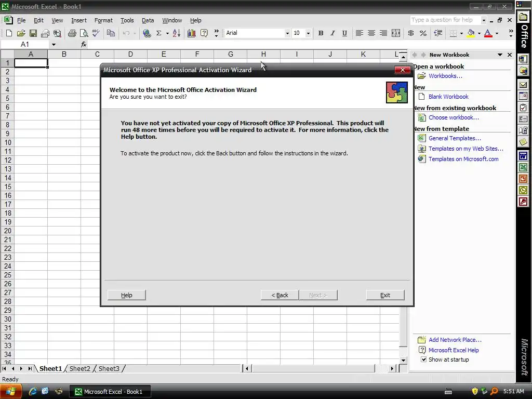The width and height of the screenshot is (532, 399).
Task: Click the New blank workbook toolbar icon
Action: tap(9, 33)
